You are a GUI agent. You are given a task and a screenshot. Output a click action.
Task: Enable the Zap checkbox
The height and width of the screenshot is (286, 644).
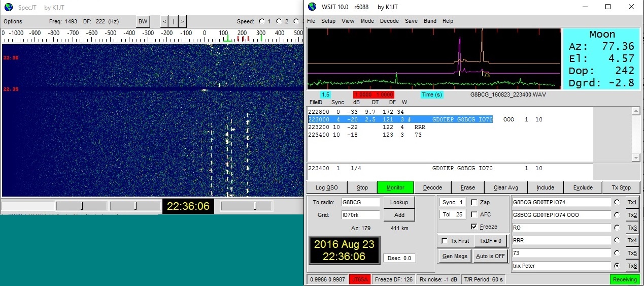474,202
